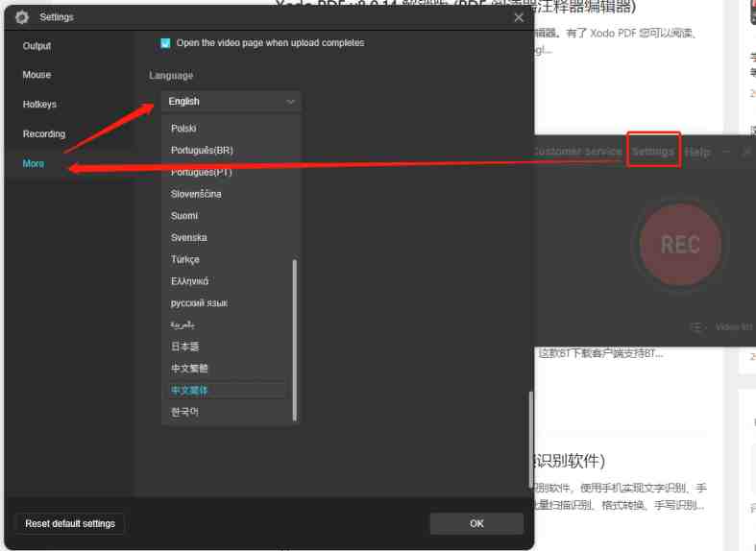756x551 pixels.
Task: Select the Mouse settings tab
Action: tap(37, 75)
